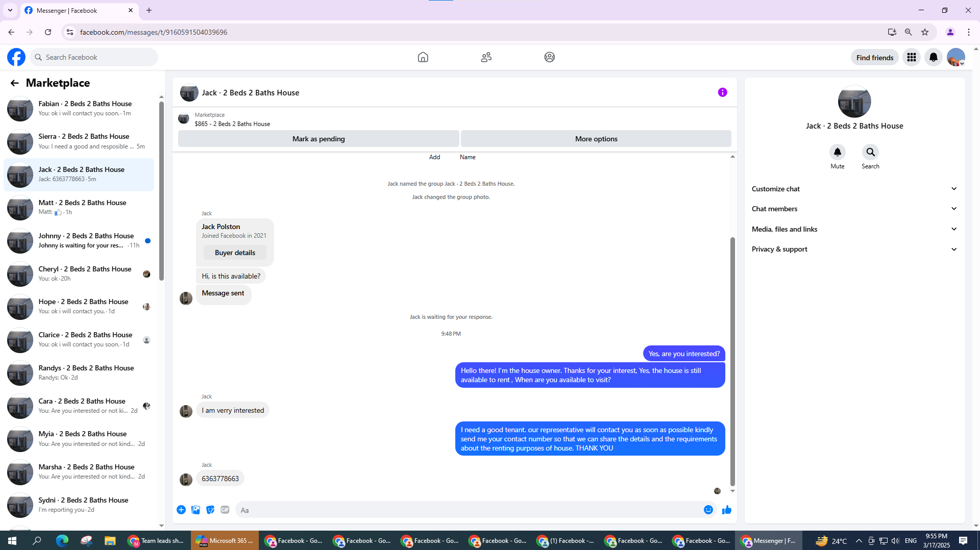This screenshot has width=980, height=550.
Task: Send a thumbs up like
Action: pyautogui.click(x=727, y=510)
